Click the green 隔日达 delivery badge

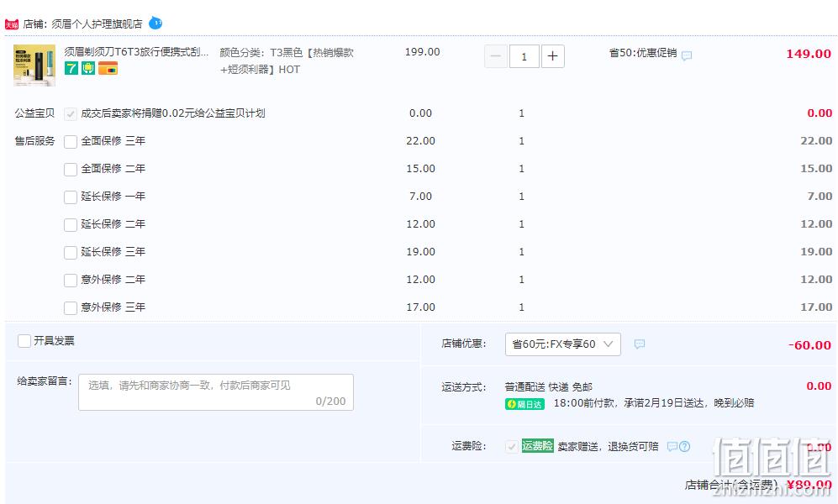(524, 404)
